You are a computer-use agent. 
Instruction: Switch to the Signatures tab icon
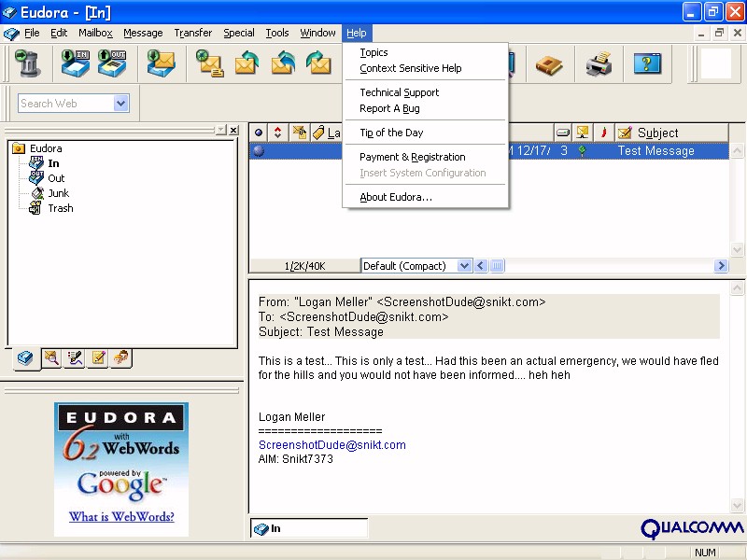click(x=75, y=358)
